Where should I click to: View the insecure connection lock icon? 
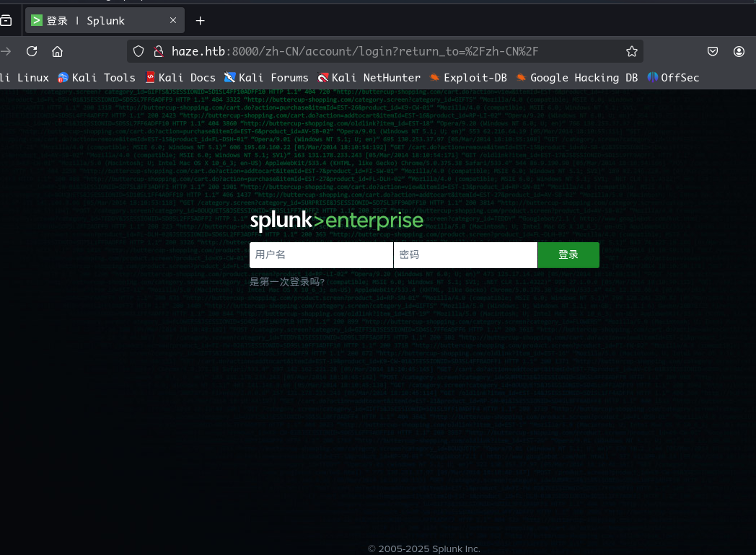(158, 51)
